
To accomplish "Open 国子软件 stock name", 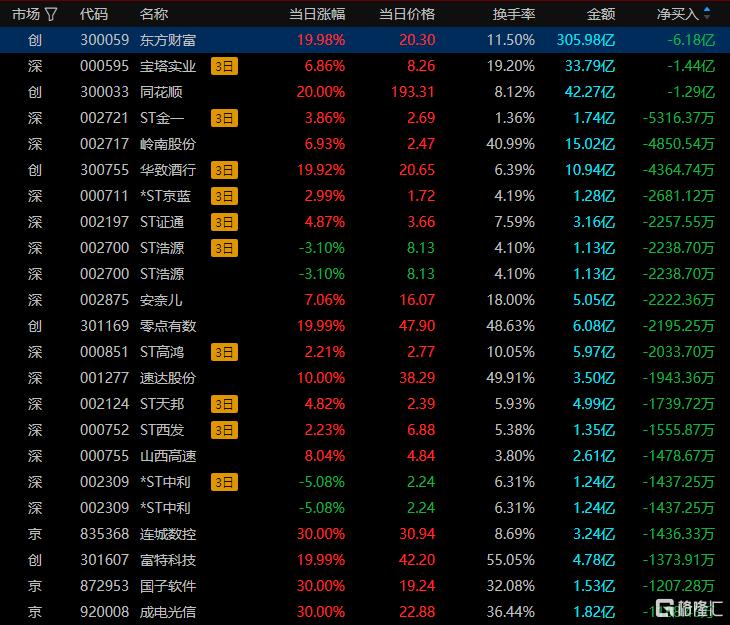I will pyautogui.click(x=168, y=586).
